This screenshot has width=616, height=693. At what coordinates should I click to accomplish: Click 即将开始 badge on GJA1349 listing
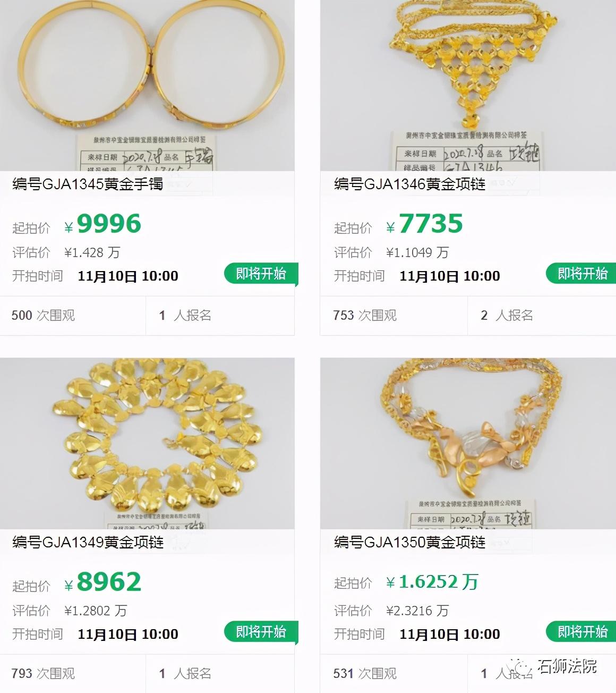[261, 632]
